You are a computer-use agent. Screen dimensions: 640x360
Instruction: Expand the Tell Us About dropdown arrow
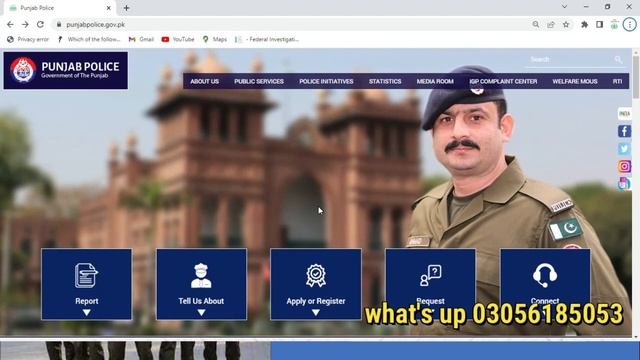click(201, 313)
